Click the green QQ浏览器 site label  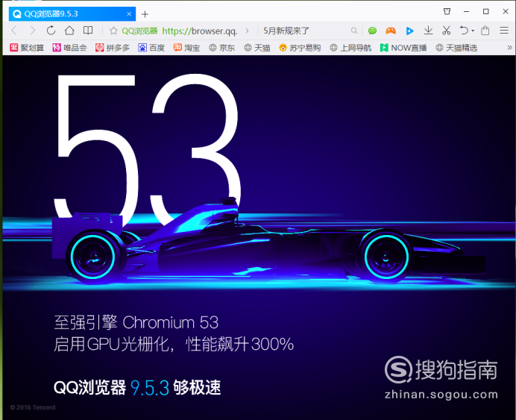pos(139,31)
